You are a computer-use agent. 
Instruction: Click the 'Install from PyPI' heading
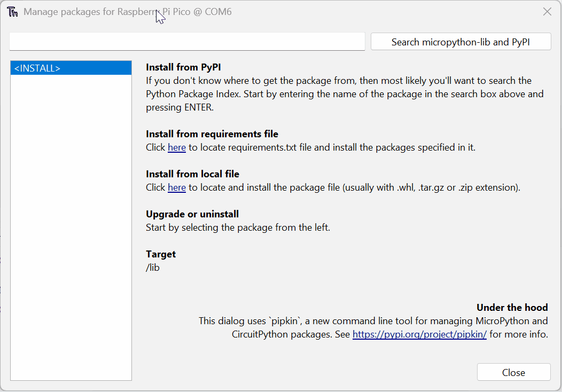click(183, 67)
